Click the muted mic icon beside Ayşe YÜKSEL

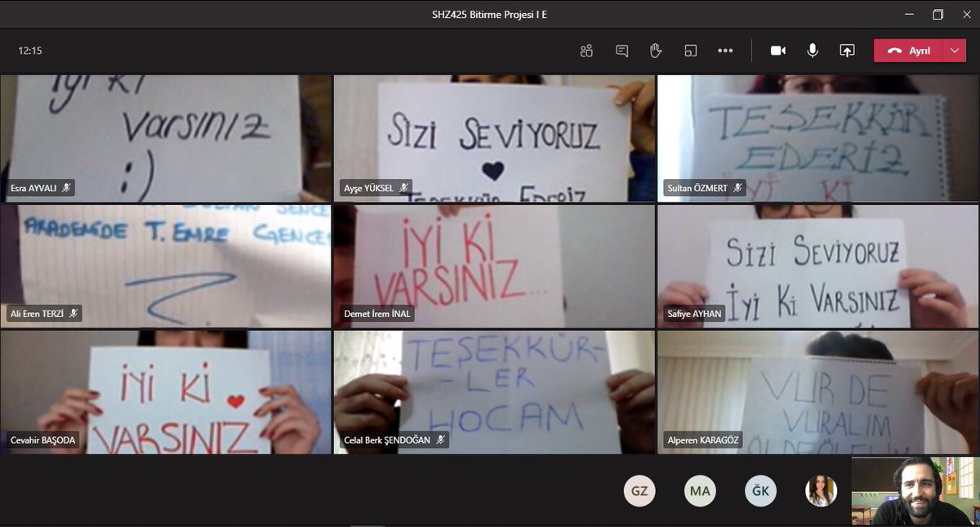pyautogui.click(x=402, y=188)
